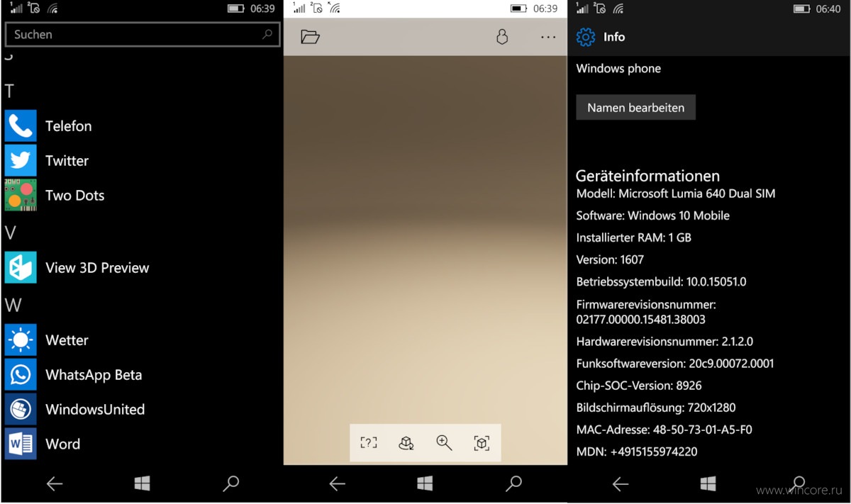Open the Two Dots game icon

[x=21, y=195]
